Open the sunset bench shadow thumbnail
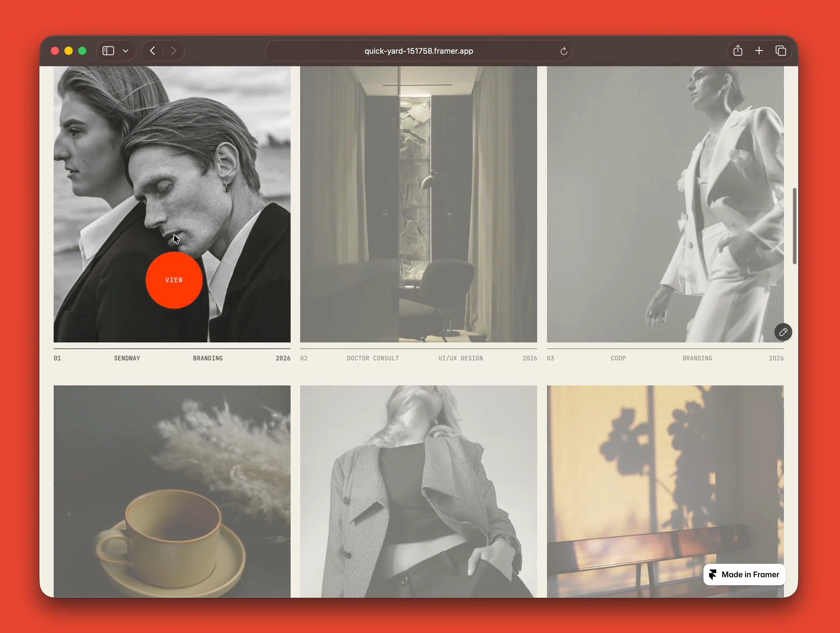This screenshot has height=633, width=840. pyautogui.click(x=665, y=491)
